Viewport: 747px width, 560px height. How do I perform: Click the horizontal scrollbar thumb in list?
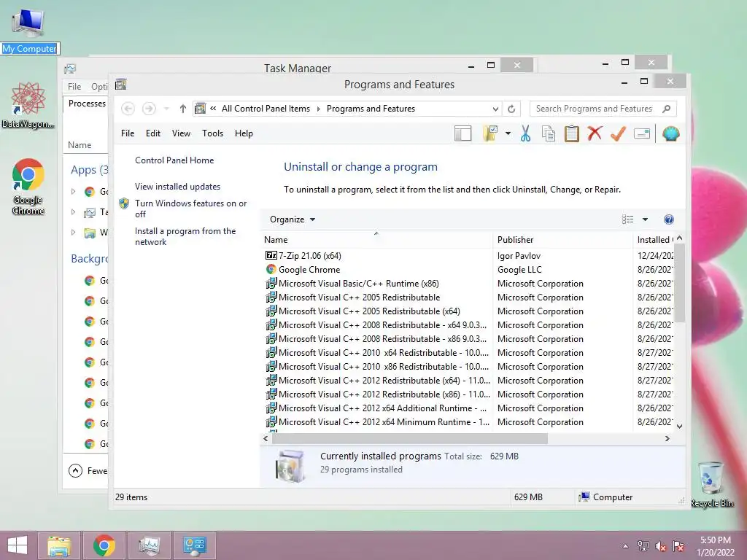[410, 438]
